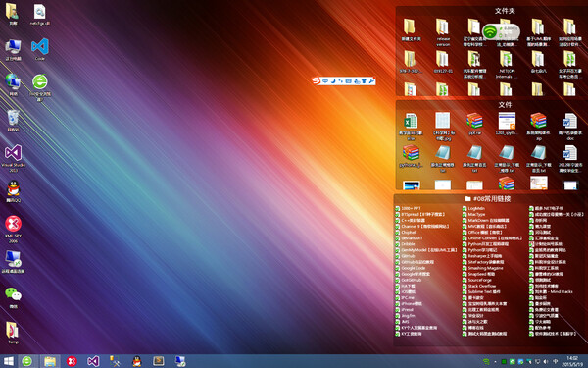
Task: Open the 1201_pyth... file thumbnail
Action: coord(507,125)
